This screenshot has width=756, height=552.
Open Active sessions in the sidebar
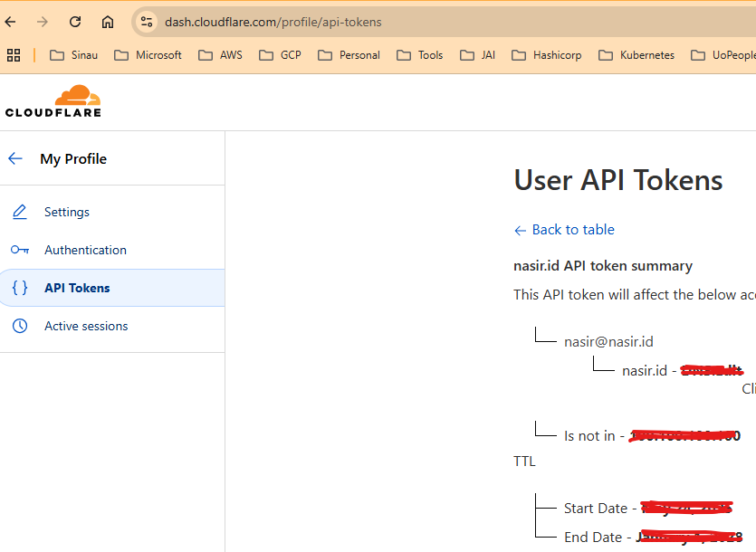(86, 326)
